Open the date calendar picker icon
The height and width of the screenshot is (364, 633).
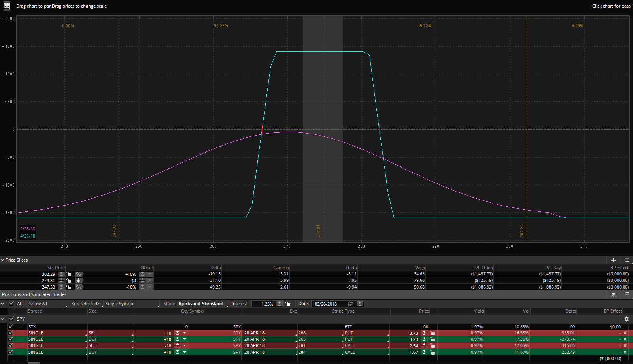click(x=351, y=304)
